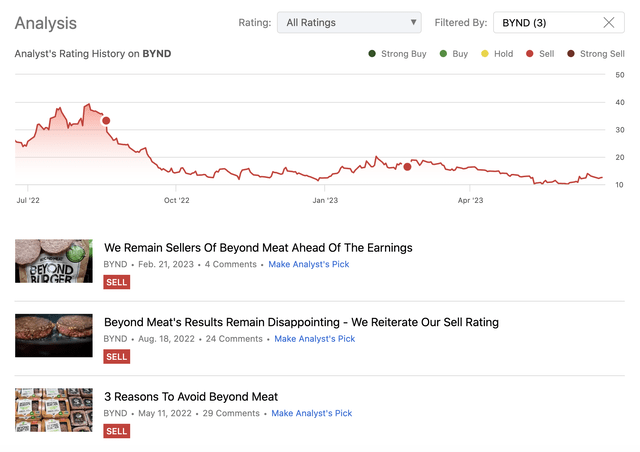Open '3 Reasons To Avoid Beyond Meat'

191,396
